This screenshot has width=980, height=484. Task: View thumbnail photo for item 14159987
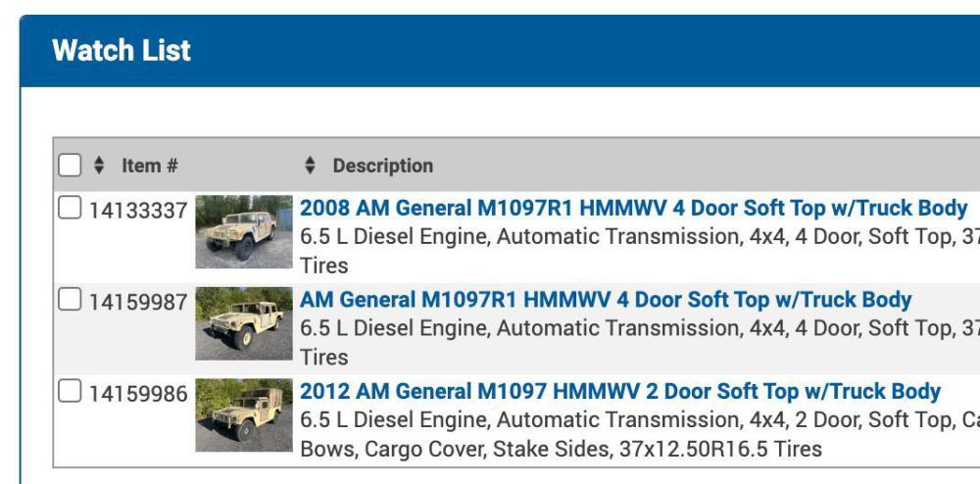[243, 323]
